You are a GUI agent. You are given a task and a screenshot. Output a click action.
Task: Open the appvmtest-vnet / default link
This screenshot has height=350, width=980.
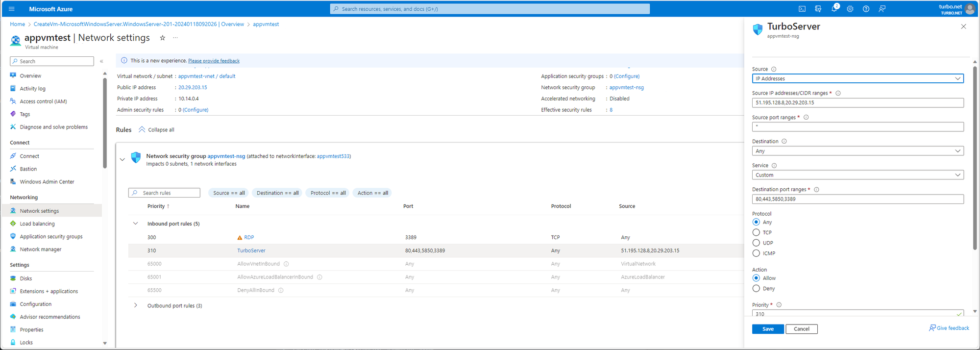207,76
